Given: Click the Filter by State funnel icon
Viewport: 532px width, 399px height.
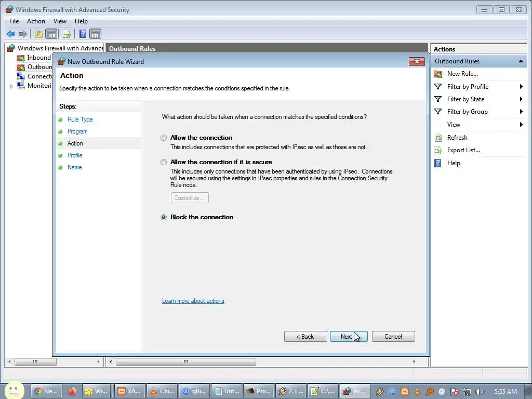Looking at the screenshot, I should pos(438,99).
